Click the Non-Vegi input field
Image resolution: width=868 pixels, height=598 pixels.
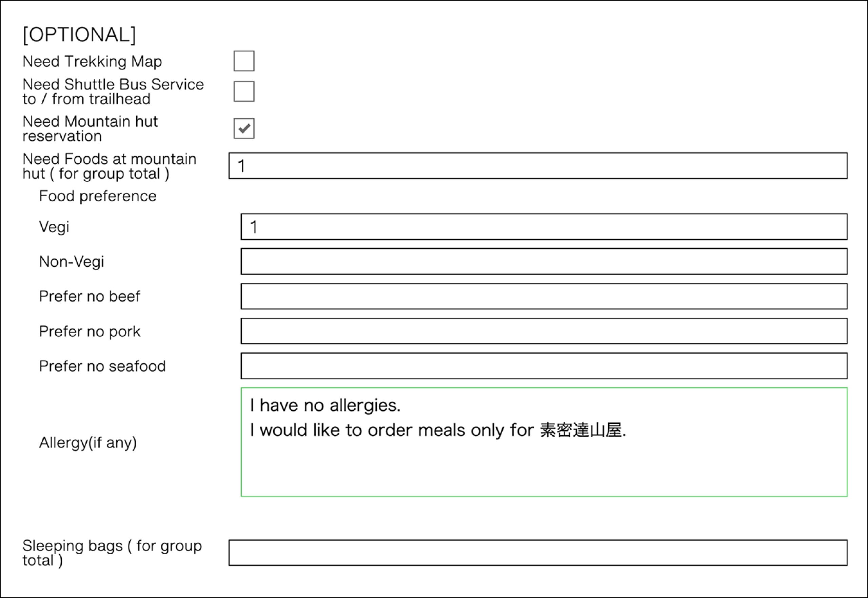544,261
